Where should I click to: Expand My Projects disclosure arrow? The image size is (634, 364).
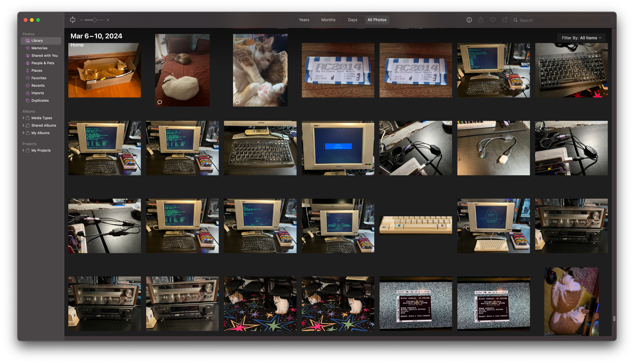(x=23, y=150)
